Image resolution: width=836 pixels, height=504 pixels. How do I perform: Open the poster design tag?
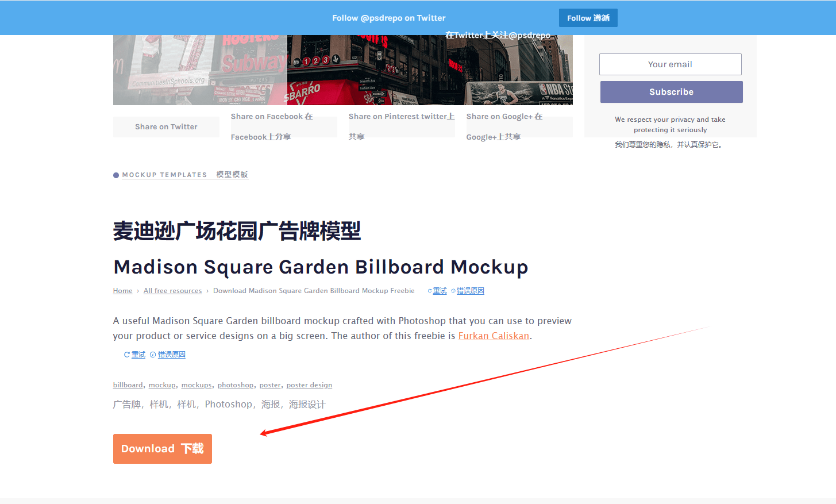pyautogui.click(x=309, y=385)
